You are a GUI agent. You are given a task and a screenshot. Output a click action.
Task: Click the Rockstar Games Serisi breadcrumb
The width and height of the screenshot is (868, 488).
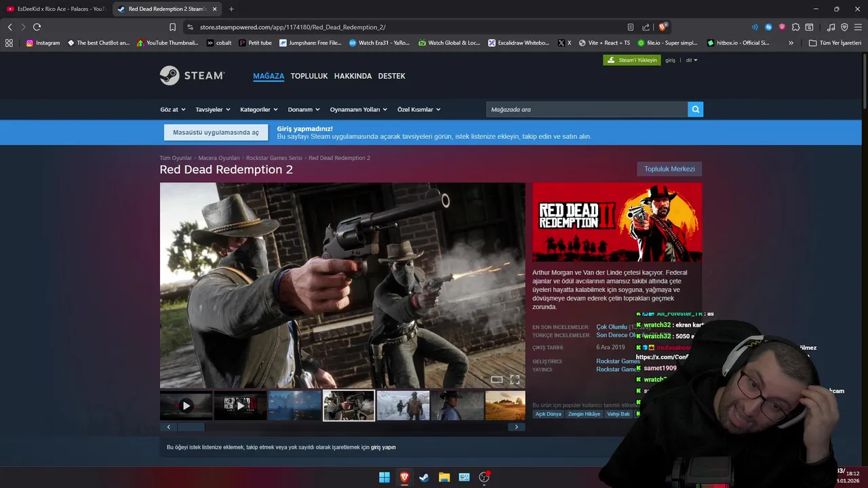[274, 158]
